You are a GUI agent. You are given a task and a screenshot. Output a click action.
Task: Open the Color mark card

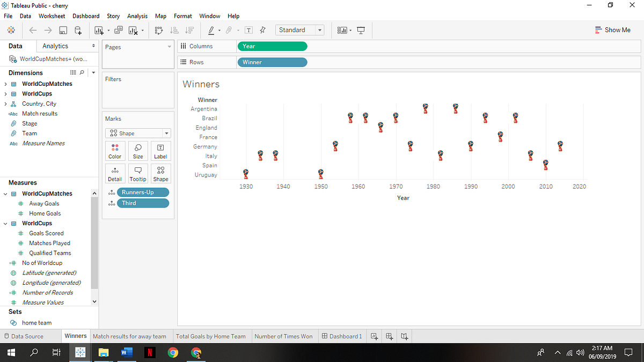tap(115, 151)
